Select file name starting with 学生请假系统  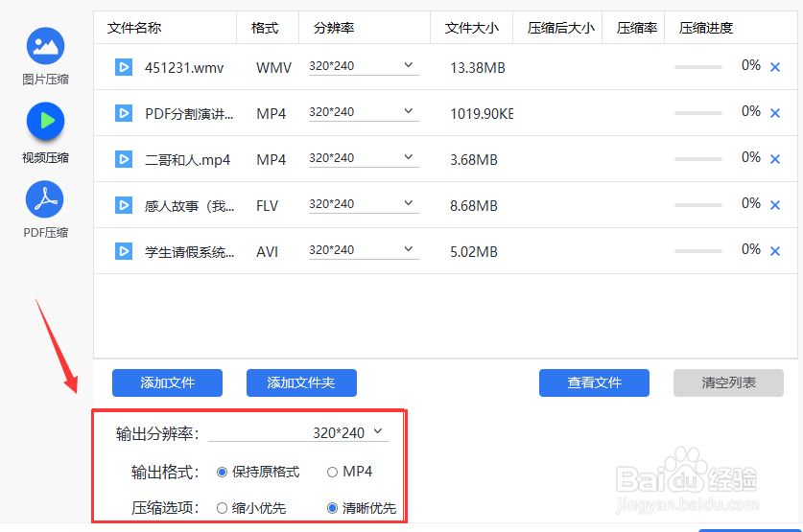pyautogui.click(x=190, y=252)
